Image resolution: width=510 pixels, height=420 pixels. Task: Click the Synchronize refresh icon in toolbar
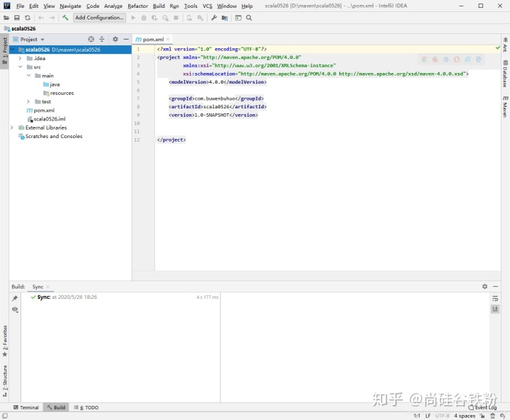28,18
